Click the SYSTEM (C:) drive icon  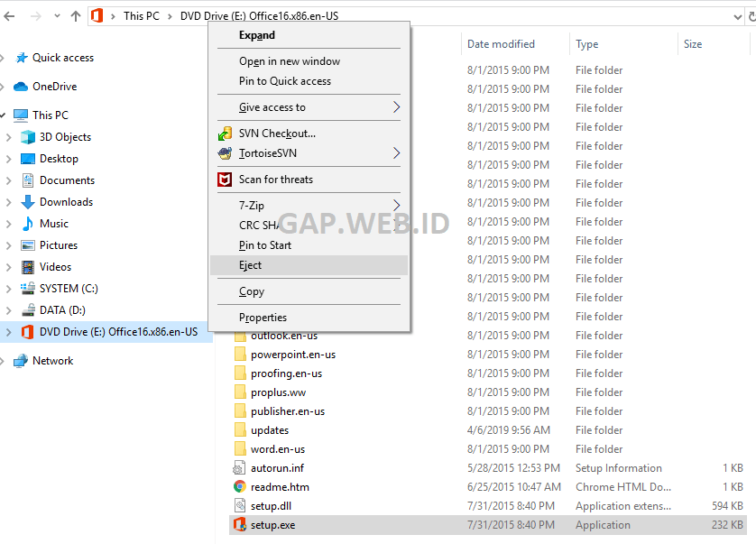28,289
